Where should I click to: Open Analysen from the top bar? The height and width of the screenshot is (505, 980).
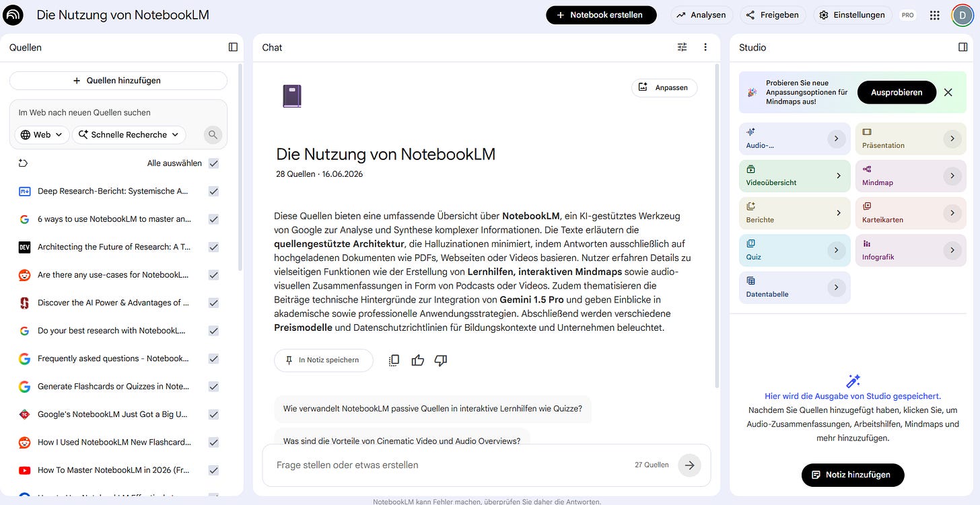701,15
